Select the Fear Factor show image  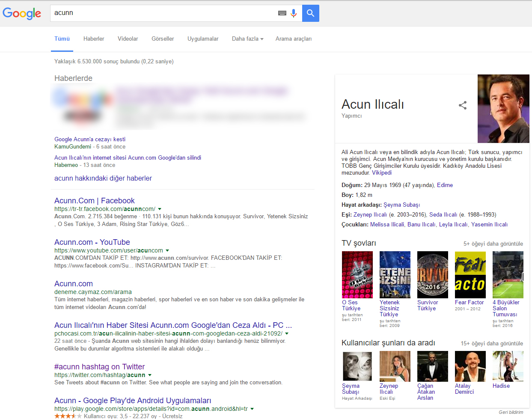coord(470,274)
